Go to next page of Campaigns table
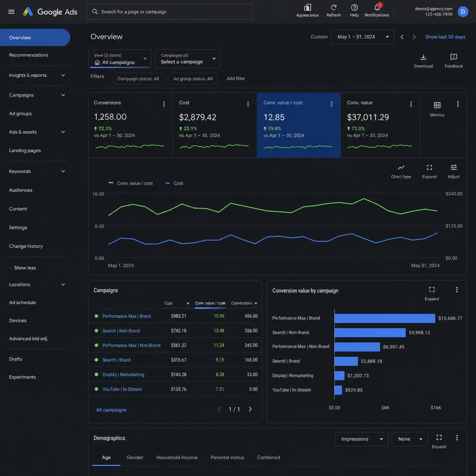 (x=250, y=409)
